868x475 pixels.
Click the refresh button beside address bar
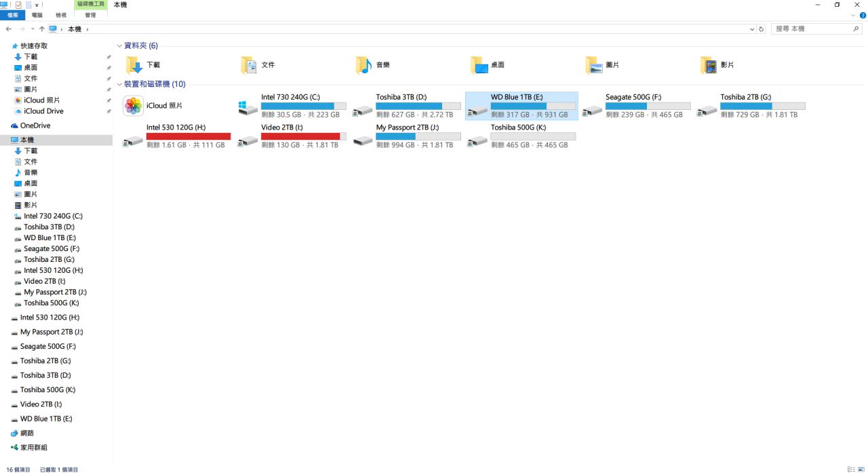(x=762, y=29)
